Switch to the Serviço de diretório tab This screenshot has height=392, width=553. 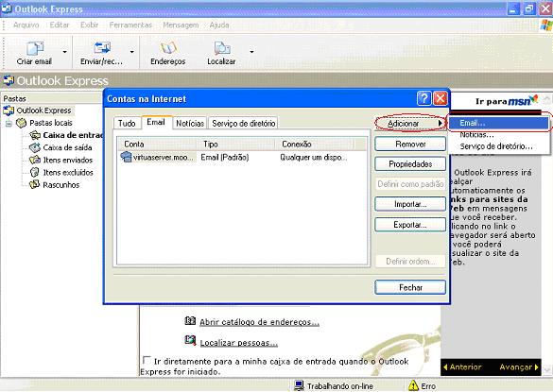(243, 124)
